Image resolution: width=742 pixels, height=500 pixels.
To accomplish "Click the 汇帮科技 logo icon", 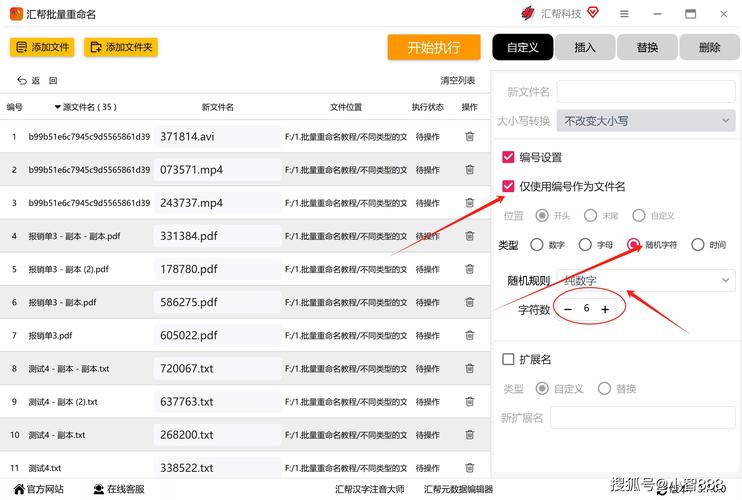I will 528,13.
